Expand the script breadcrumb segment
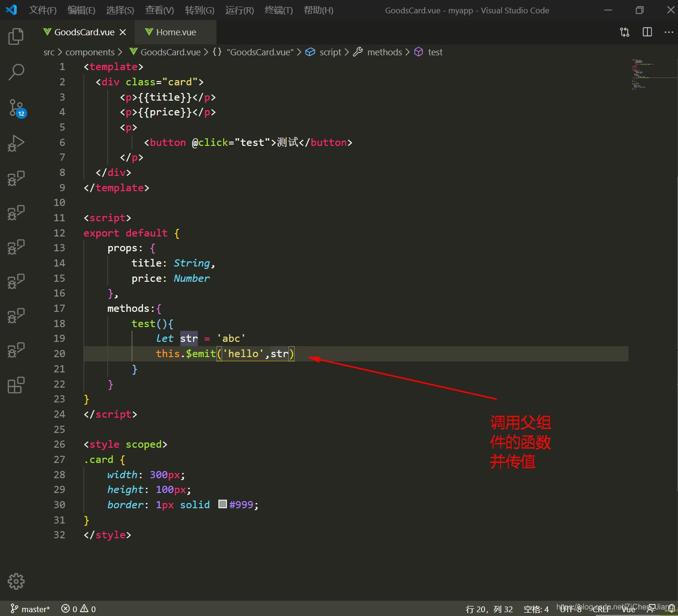The image size is (678, 616). tap(330, 52)
